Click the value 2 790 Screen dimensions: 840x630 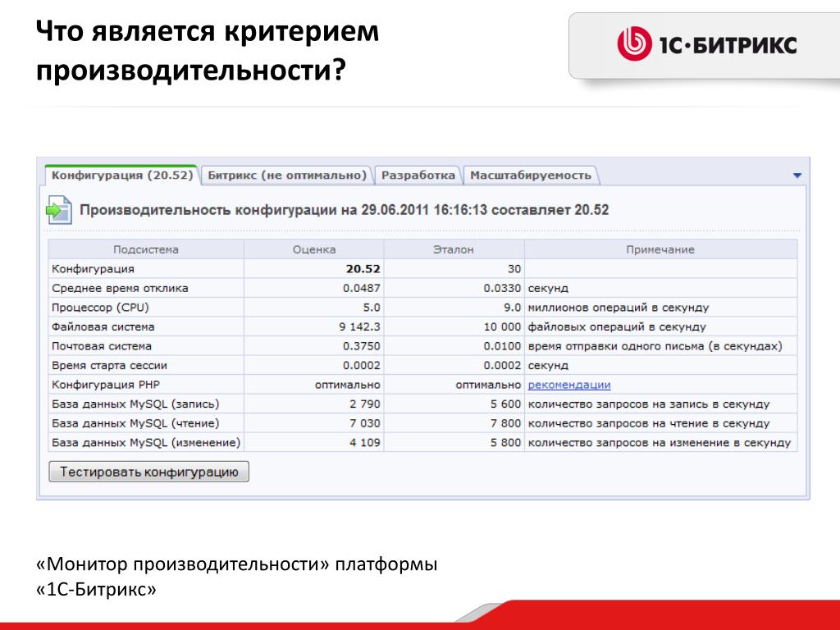pos(365,404)
